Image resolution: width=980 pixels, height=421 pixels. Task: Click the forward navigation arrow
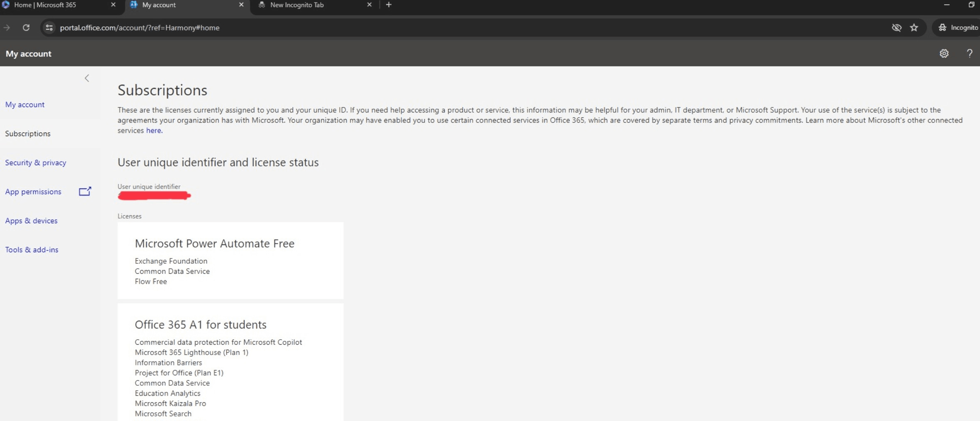(x=7, y=27)
